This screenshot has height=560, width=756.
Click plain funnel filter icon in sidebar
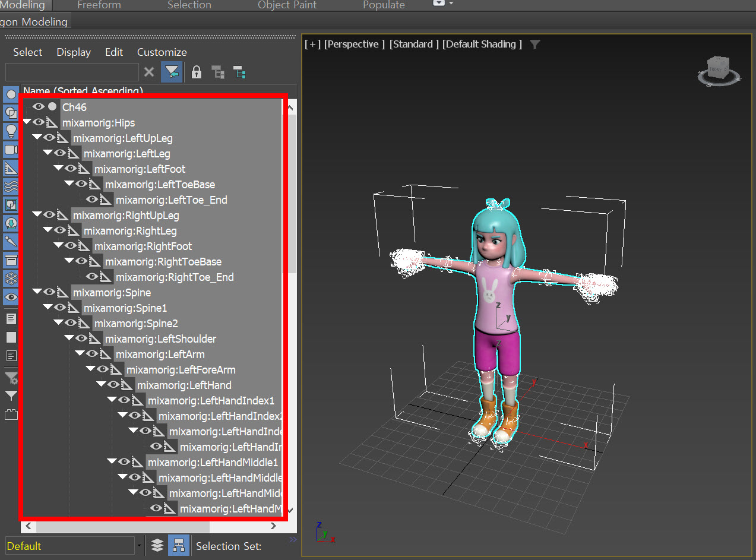11,396
